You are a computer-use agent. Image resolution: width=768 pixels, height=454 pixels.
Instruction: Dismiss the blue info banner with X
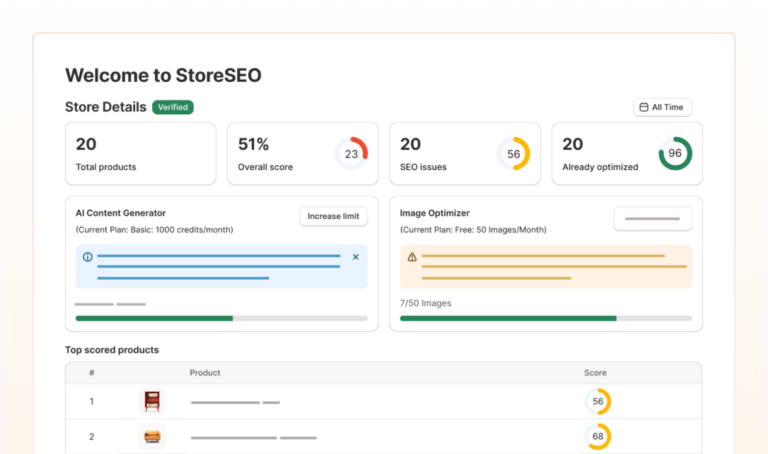(355, 257)
